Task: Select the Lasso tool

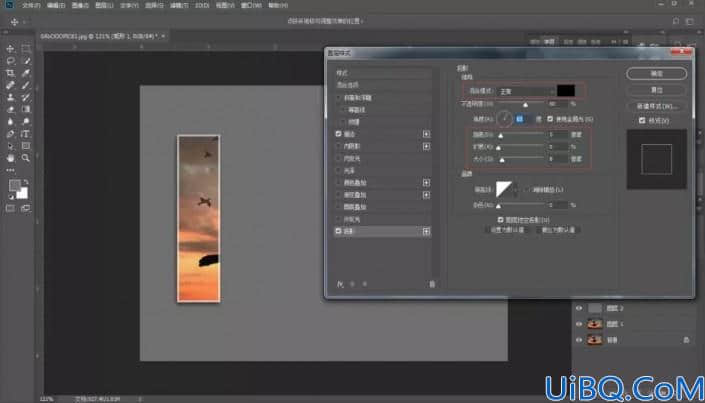Action: (10, 61)
